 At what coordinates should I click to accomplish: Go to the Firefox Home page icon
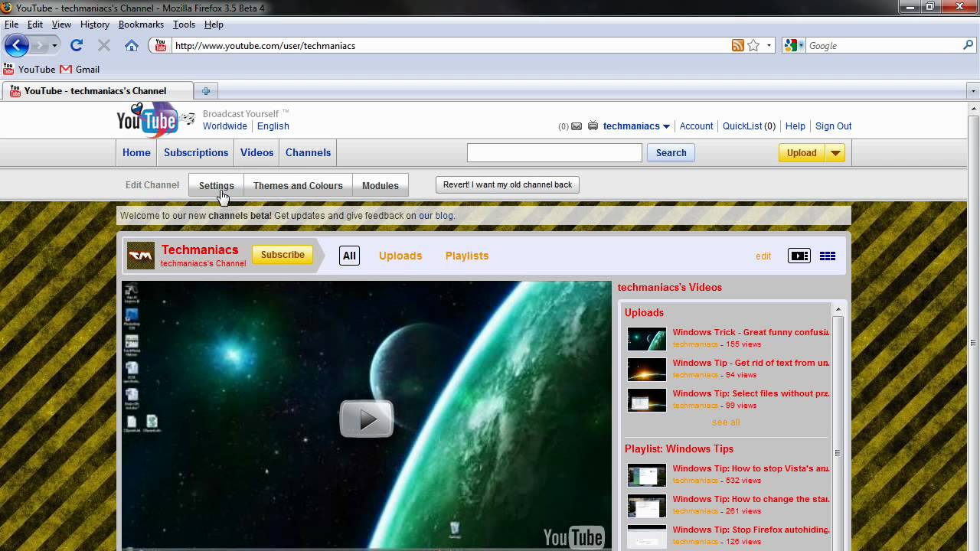(132, 45)
